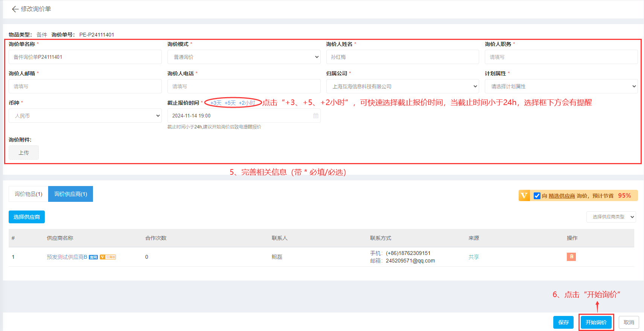Click inquiry number PE-P24111401

[97, 35]
